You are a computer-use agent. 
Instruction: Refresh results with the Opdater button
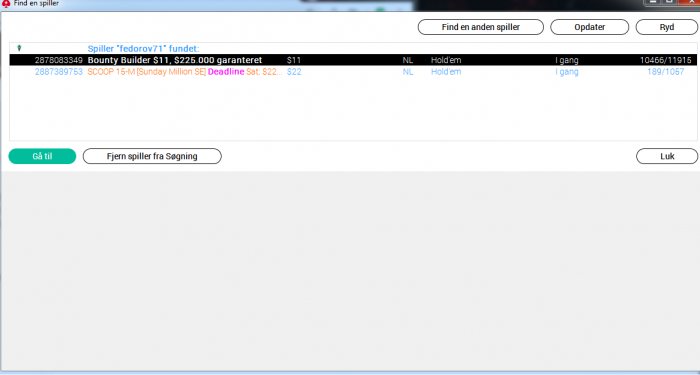click(589, 27)
